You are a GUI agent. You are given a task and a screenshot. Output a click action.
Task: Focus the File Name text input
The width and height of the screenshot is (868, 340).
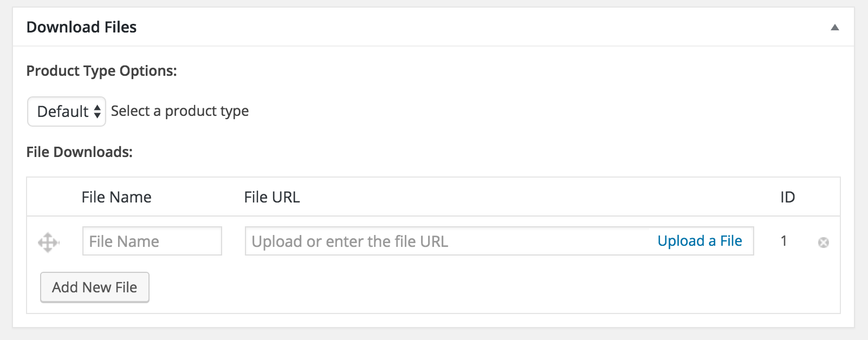[x=152, y=241]
